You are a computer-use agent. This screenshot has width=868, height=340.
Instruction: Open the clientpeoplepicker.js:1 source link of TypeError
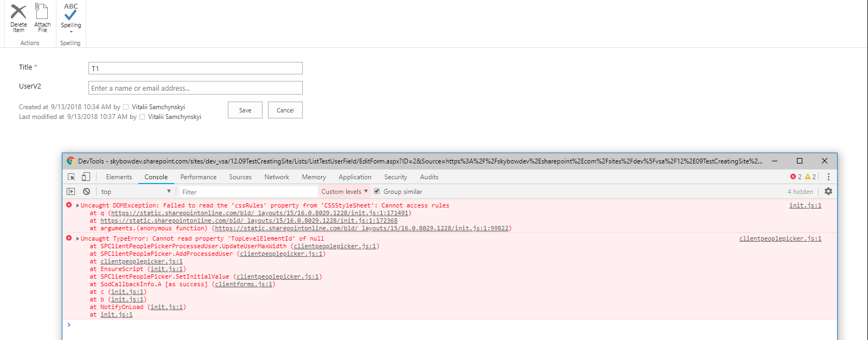780,238
